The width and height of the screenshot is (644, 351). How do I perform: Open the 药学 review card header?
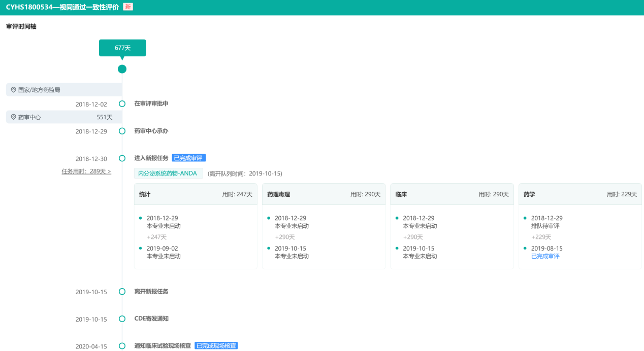(x=579, y=194)
